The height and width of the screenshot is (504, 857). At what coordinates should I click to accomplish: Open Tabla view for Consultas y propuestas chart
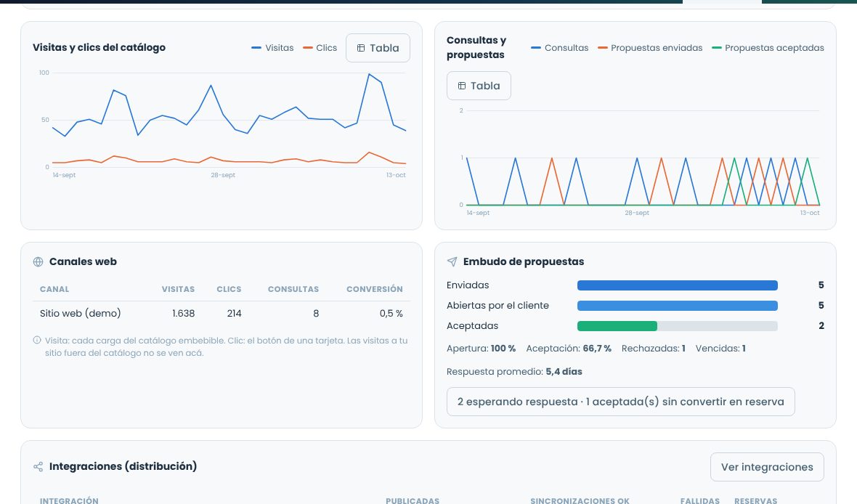[x=479, y=86]
